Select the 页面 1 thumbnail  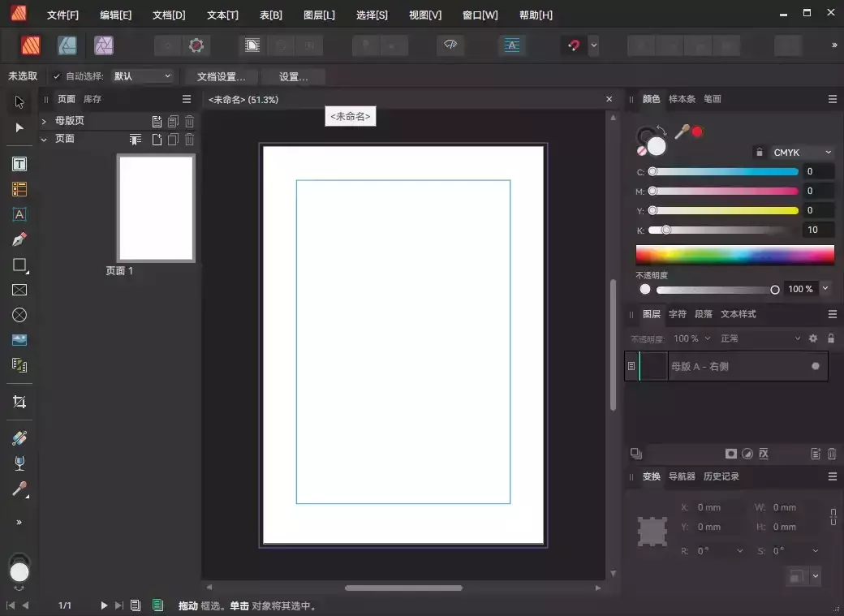[156, 208]
